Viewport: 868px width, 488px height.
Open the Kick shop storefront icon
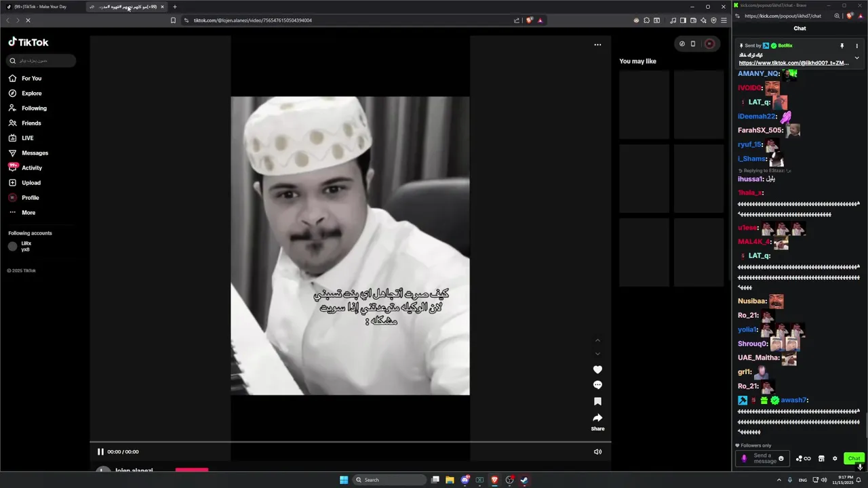pyautogui.click(x=821, y=459)
